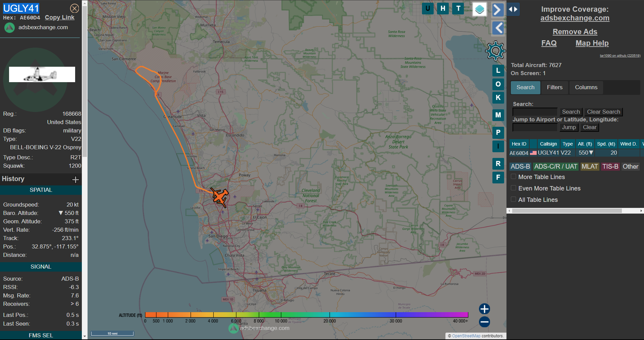Click the Clear button next to Jump
644x340 pixels.
coord(590,127)
